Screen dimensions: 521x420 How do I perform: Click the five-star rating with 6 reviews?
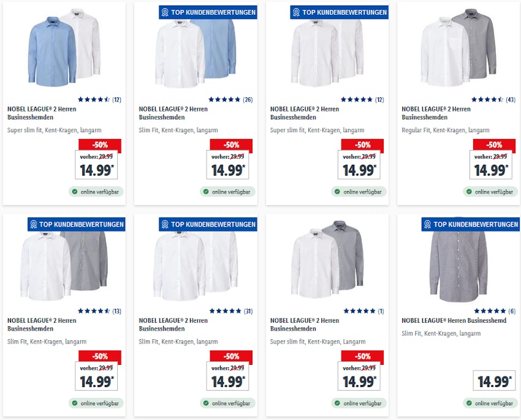pyautogui.click(x=490, y=311)
